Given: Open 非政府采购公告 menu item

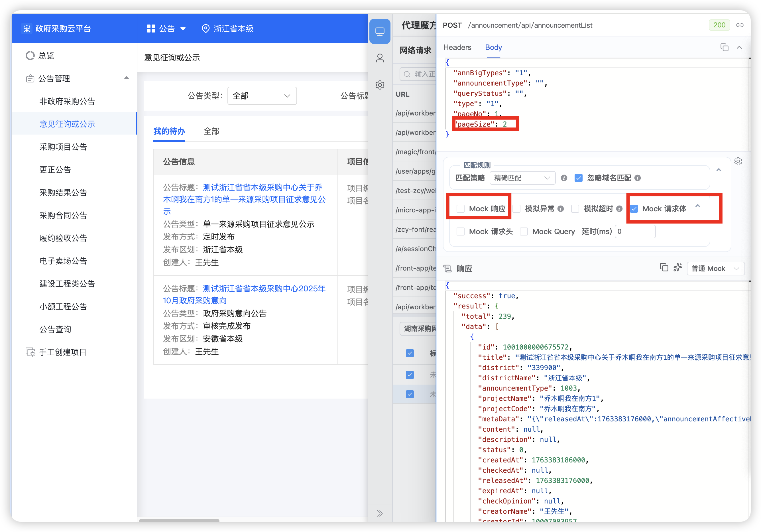Looking at the screenshot, I should (67, 101).
